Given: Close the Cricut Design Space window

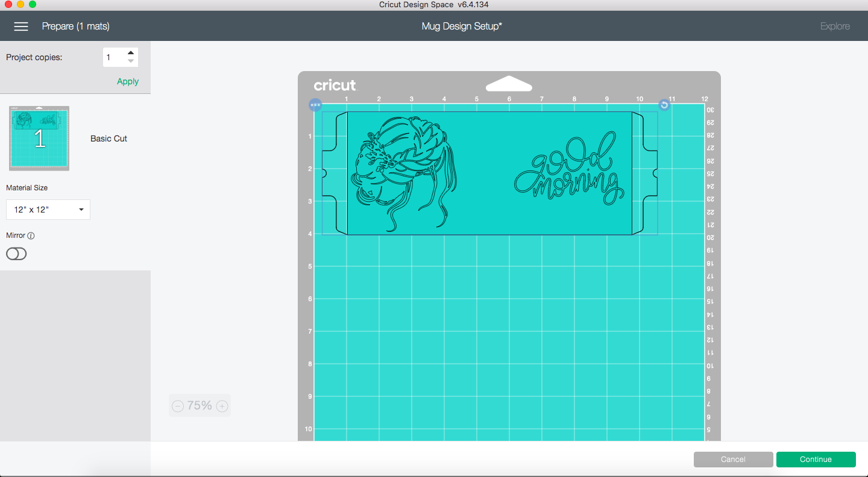Looking at the screenshot, I should [8, 5].
